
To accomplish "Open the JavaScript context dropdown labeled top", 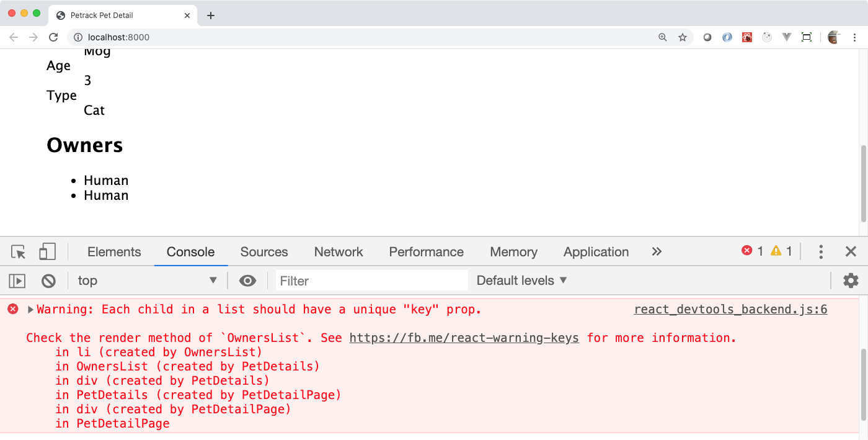I will coord(147,281).
